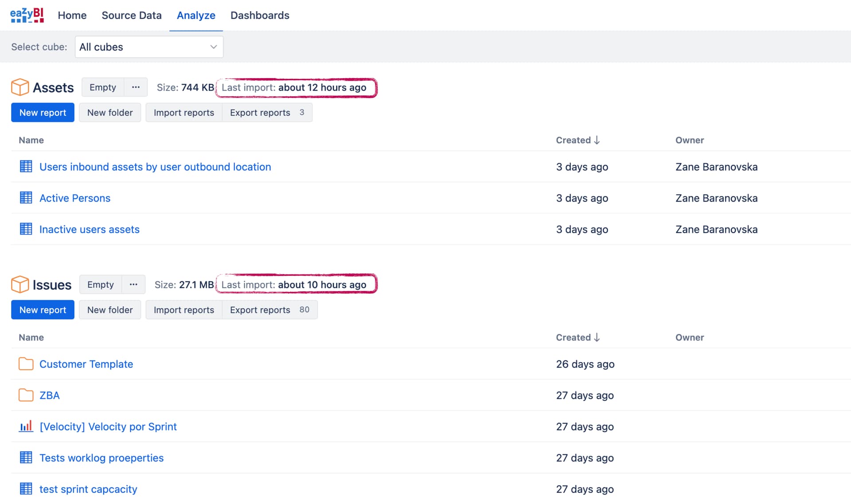Click Size 744 KB text
Screen dimensions: 851x504
tap(185, 87)
